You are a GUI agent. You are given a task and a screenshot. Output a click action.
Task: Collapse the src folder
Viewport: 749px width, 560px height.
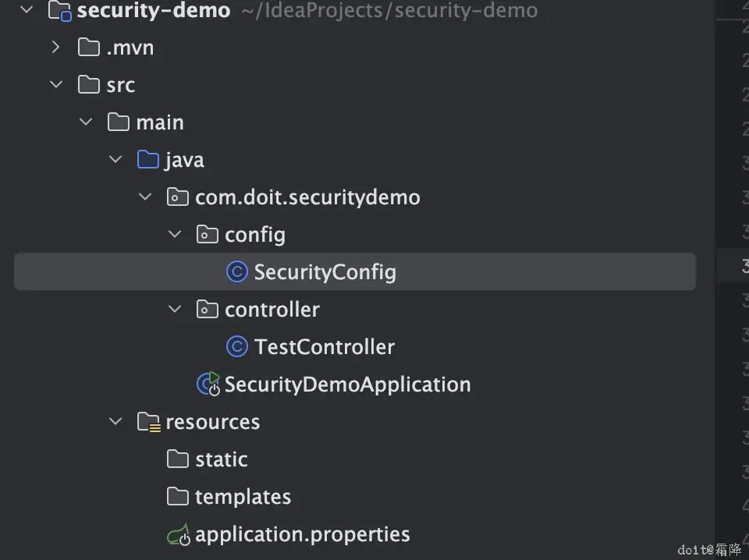(56, 85)
